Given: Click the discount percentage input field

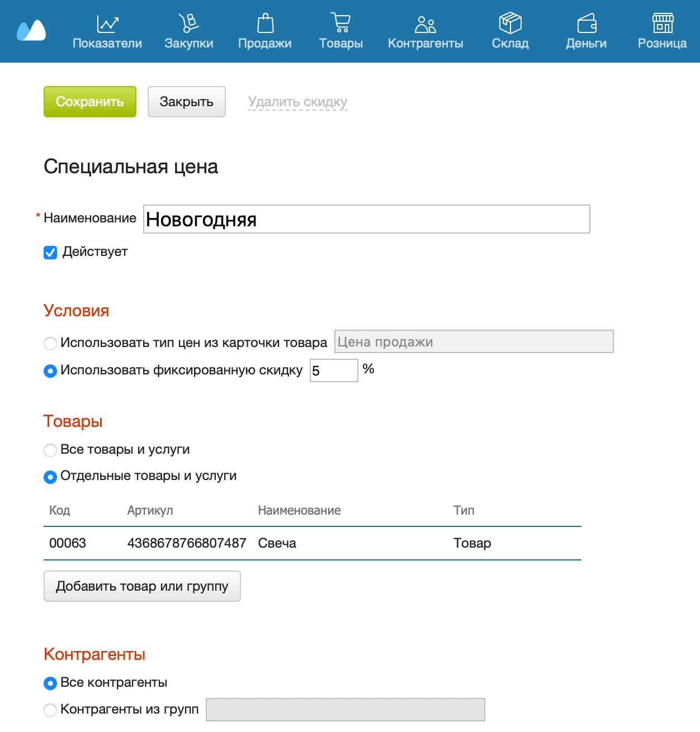Looking at the screenshot, I should 334,370.
